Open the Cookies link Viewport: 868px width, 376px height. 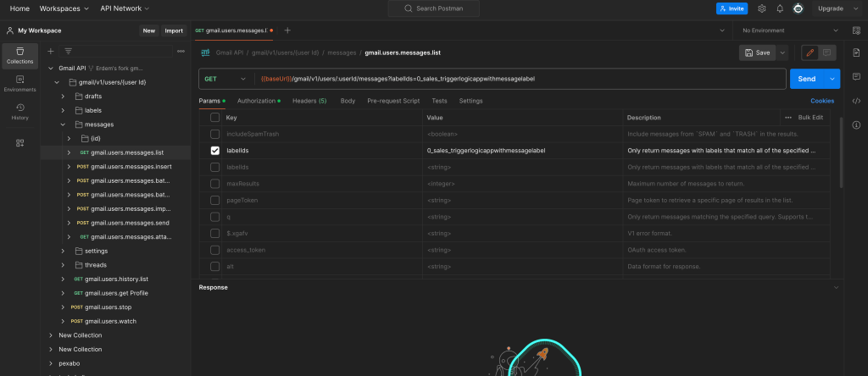(x=822, y=101)
